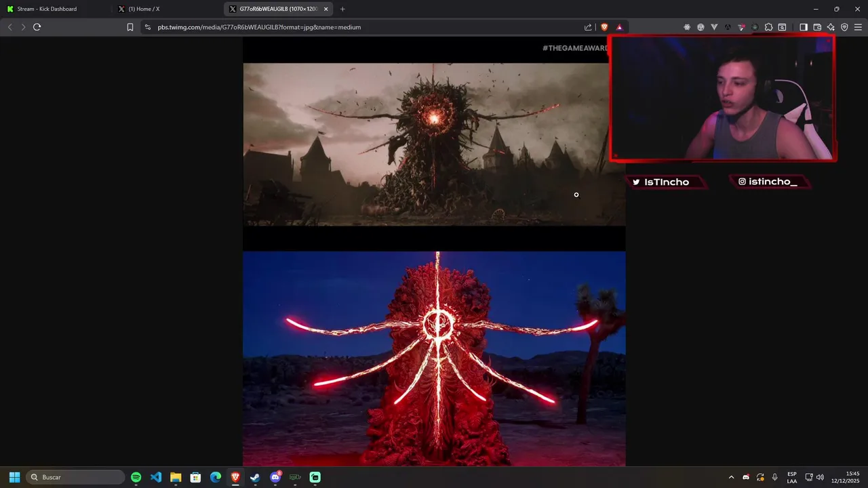This screenshot has width=868, height=488.
Task: Open Steam from the taskbar
Action: [255, 477]
